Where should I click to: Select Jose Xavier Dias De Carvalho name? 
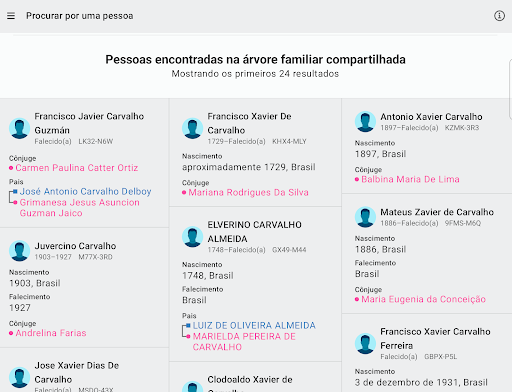(77, 372)
